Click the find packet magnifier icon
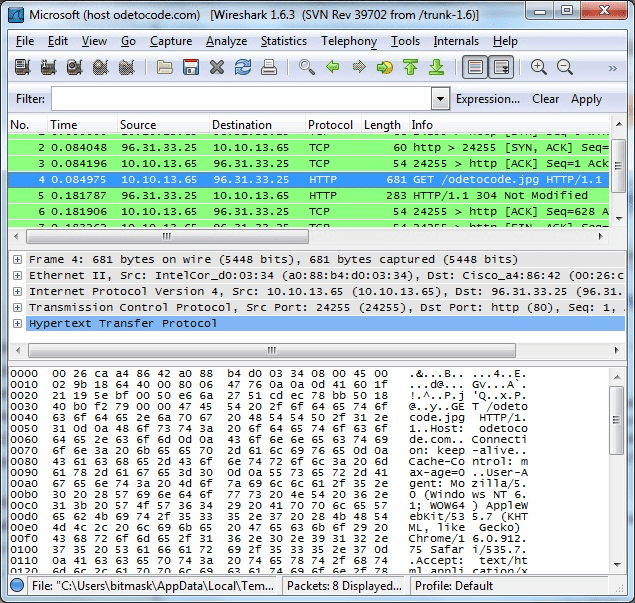The image size is (635, 603). click(x=307, y=68)
